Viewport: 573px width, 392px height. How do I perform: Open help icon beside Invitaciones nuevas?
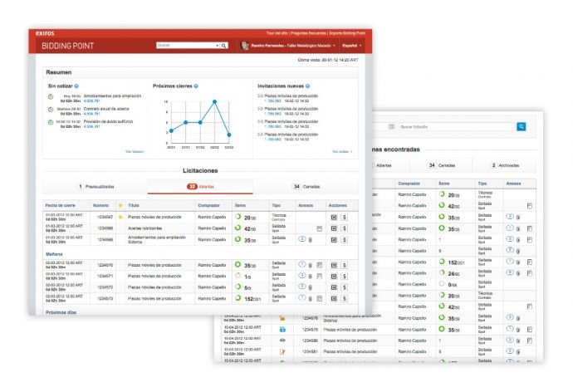306,86
